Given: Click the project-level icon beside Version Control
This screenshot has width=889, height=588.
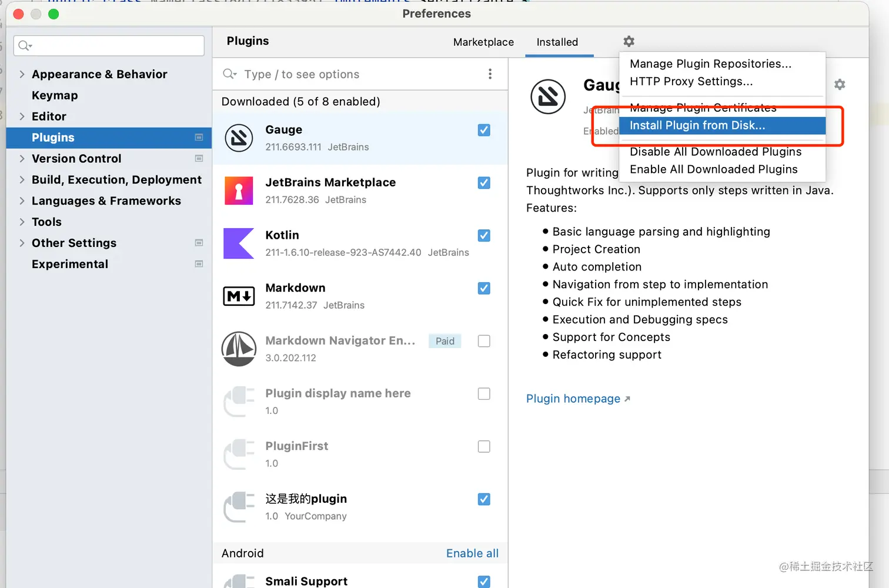Looking at the screenshot, I should click(x=199, y=158).
